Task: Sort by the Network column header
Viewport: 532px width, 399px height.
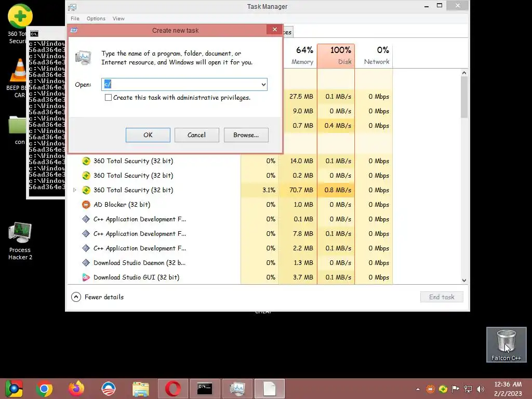Action: point(374,56)
